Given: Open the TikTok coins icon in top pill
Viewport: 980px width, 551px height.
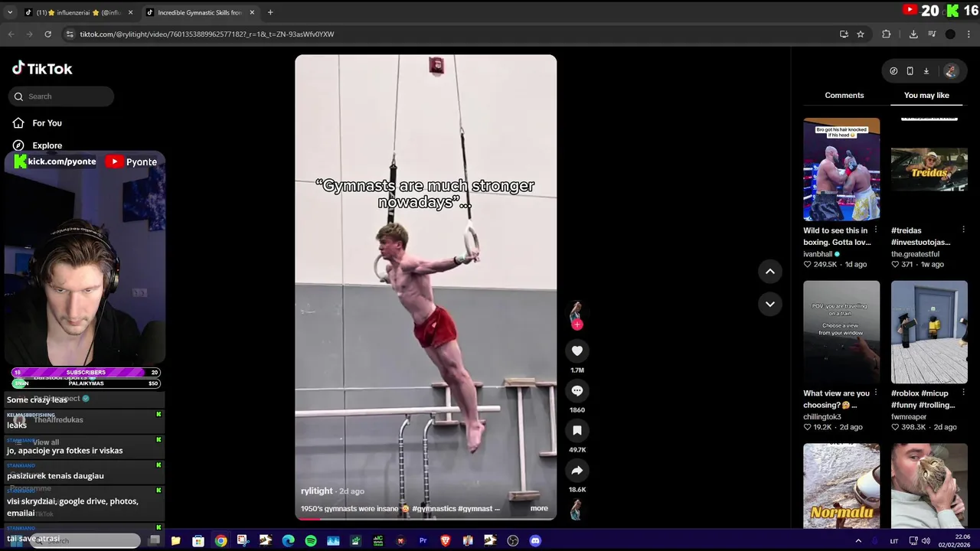Looking at the screenshot, I should [893, 71].
